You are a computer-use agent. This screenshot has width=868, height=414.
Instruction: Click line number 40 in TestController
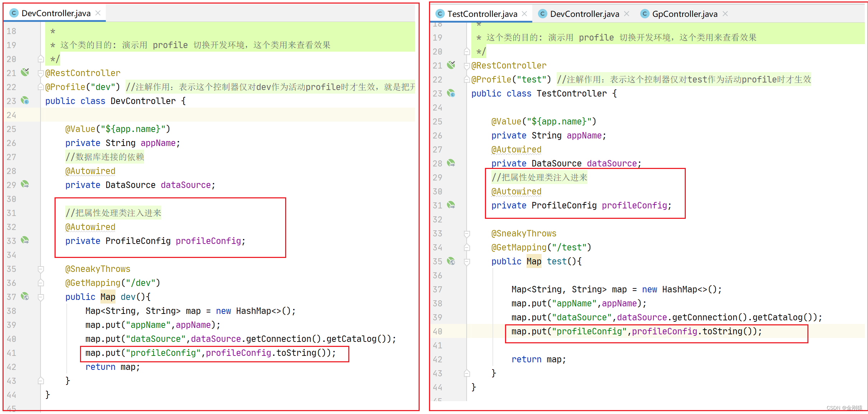pyautogui.click(x=437, y=331)
